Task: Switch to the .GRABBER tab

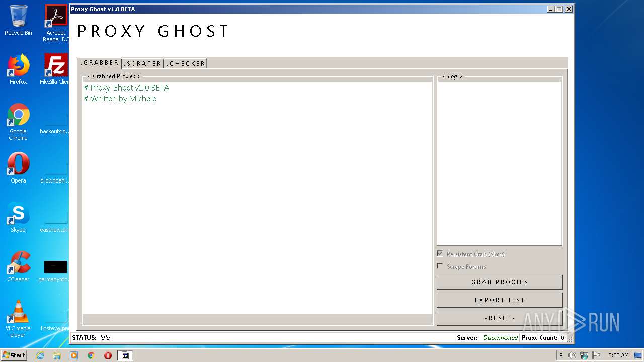Action: tap(100, 63)
